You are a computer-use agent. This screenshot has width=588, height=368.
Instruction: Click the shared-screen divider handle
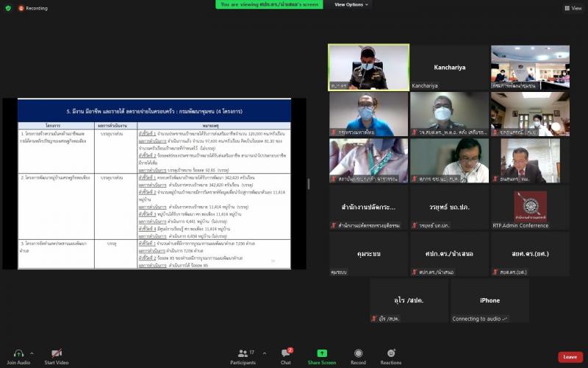click(x=309, y=184)
